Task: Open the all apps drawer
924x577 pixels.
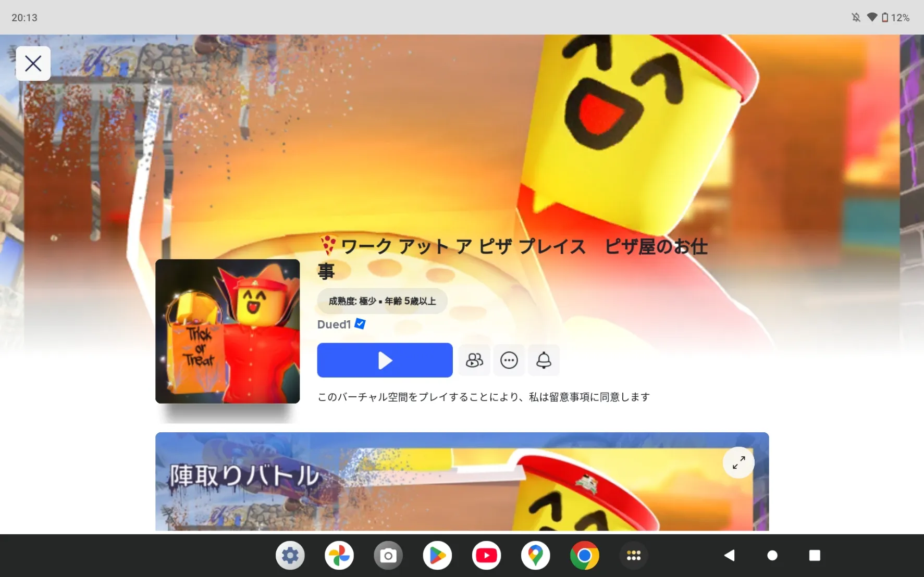Action: (x=633, y=556)
